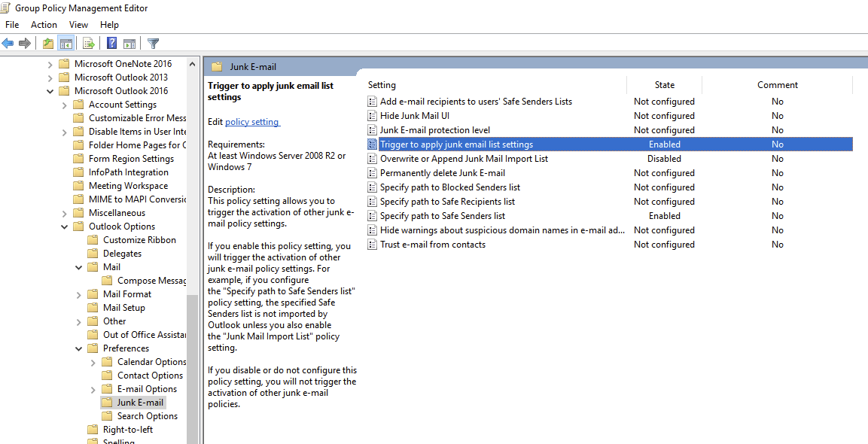868x444 pixels.
Task: Expand the Miscellaneous node
Action: point(64,213)
